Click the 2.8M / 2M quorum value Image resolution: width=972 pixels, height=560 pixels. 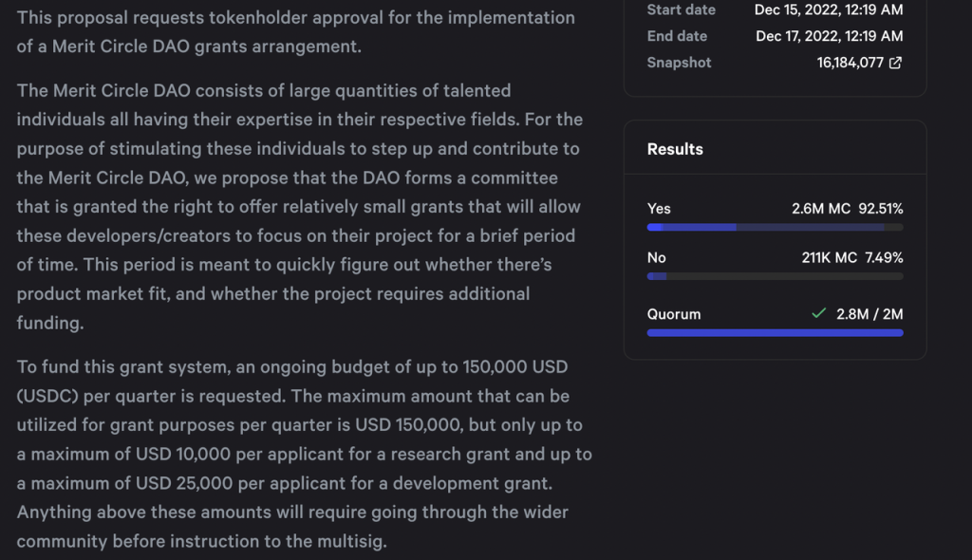tap(869, 314)
